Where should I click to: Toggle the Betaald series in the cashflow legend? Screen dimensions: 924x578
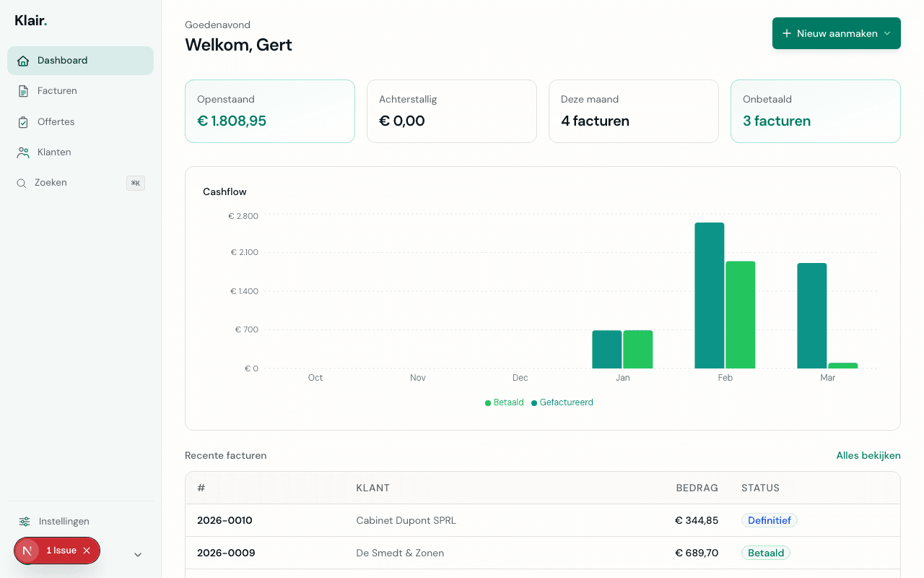tap(504, 402)
